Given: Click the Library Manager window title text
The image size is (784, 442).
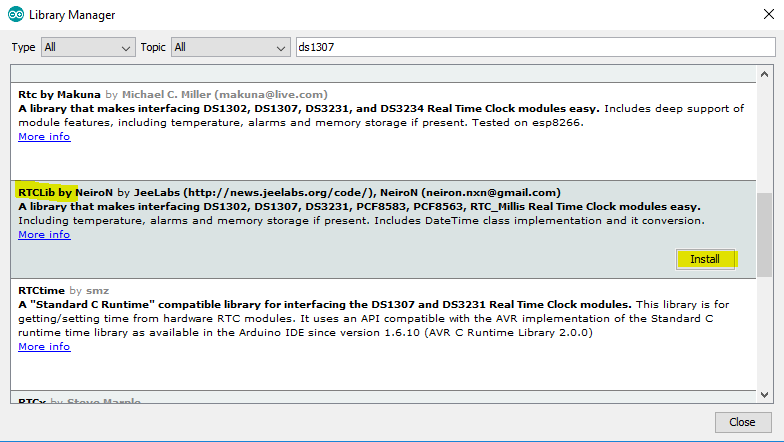Looking at the screenshot, I should 72,15.
